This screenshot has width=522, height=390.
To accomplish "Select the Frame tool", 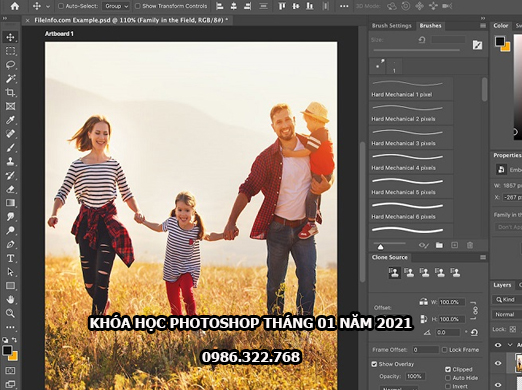I will point(10,106).
